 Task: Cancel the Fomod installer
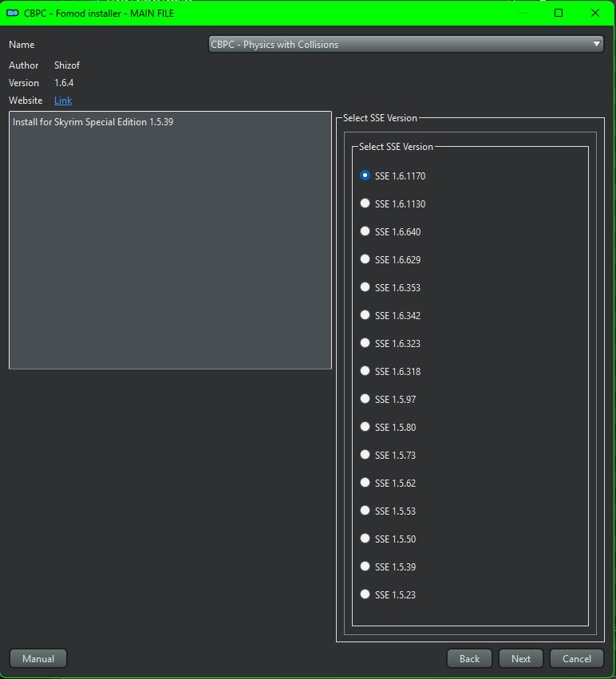(577, 658)
